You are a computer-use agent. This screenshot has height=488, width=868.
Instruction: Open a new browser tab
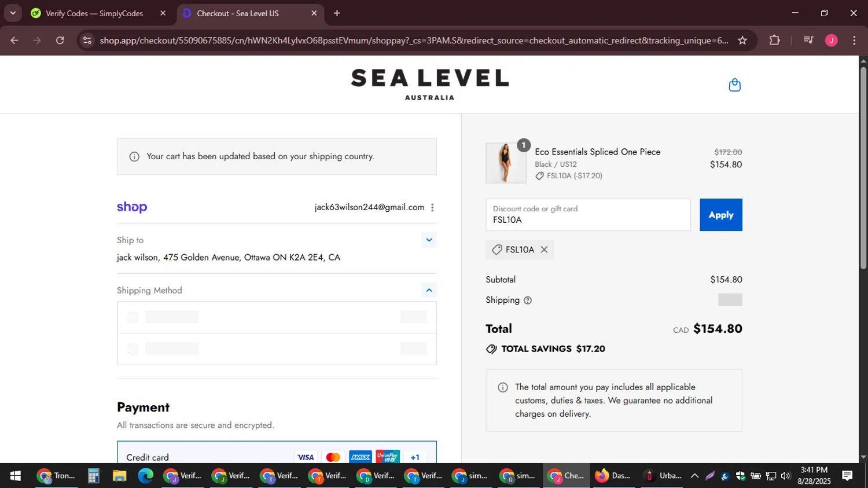point(337,13)
